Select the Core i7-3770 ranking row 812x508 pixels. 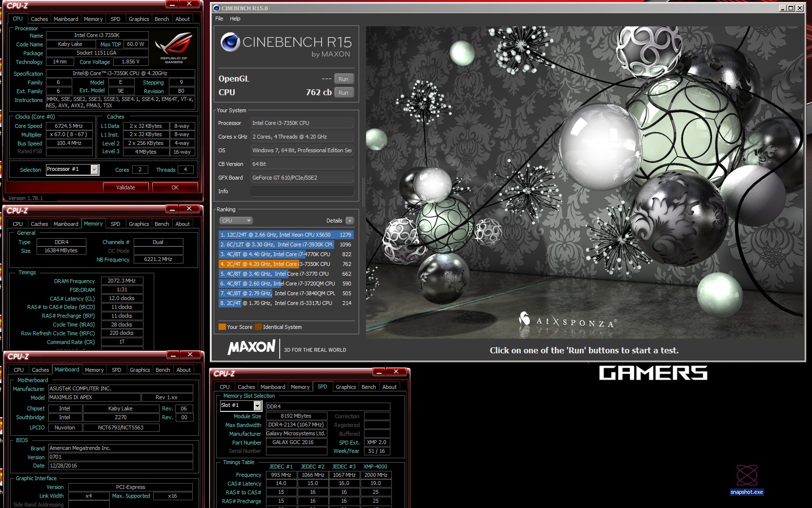coord(286,274)
